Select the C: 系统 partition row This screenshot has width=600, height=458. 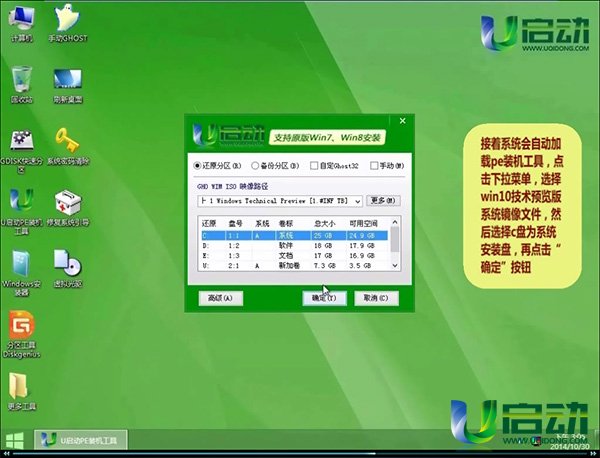294,236
